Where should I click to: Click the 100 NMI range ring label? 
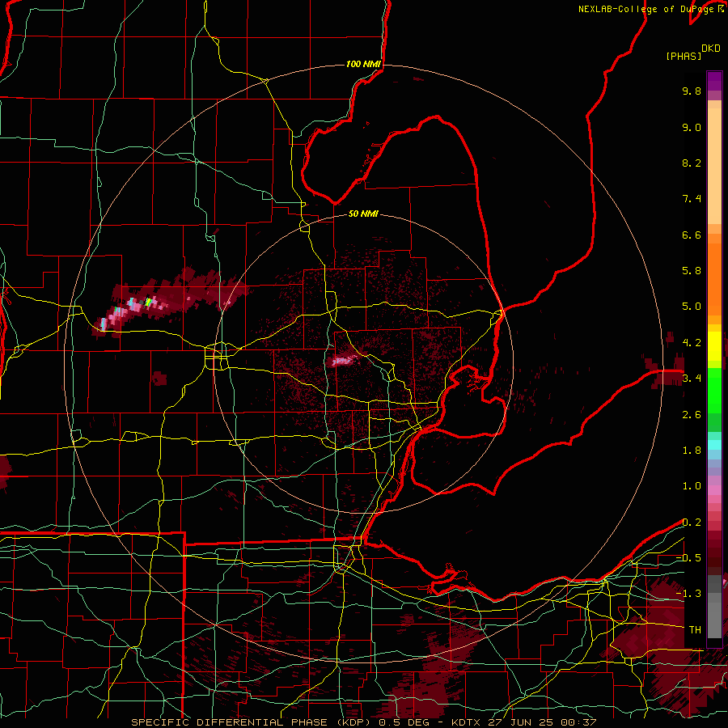coord(363,64)
